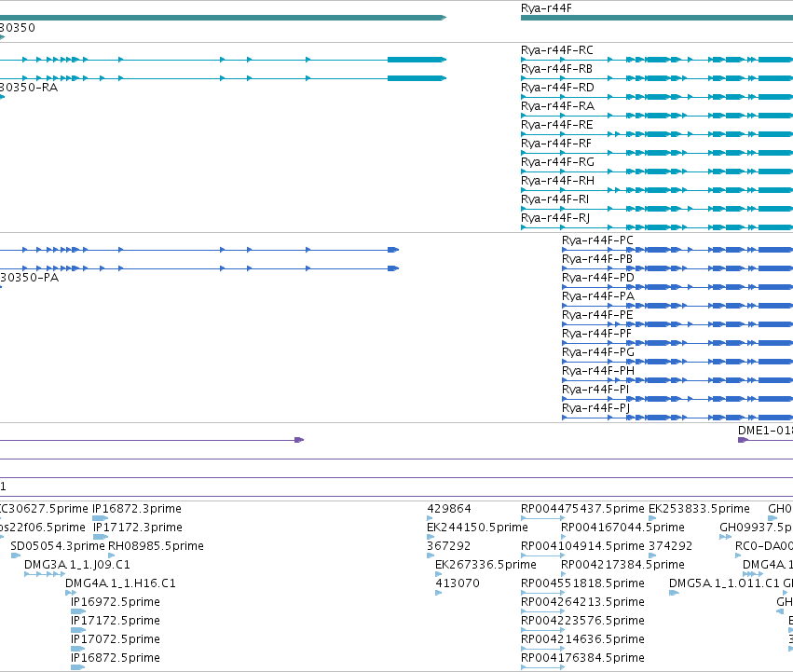Select EST RP004217384.5prime
The image size is (793, 672).
point(623,565)
